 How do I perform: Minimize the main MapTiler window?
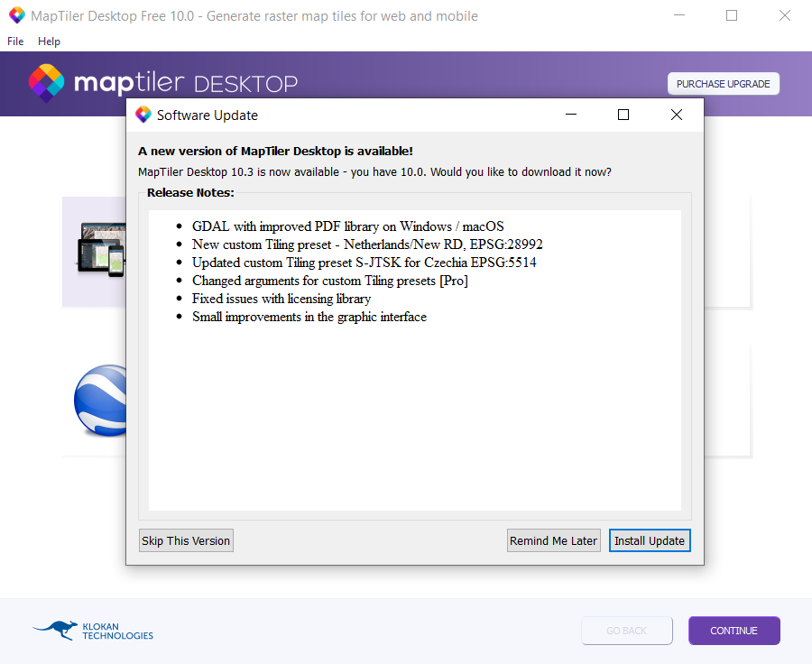tap(678, 15)
